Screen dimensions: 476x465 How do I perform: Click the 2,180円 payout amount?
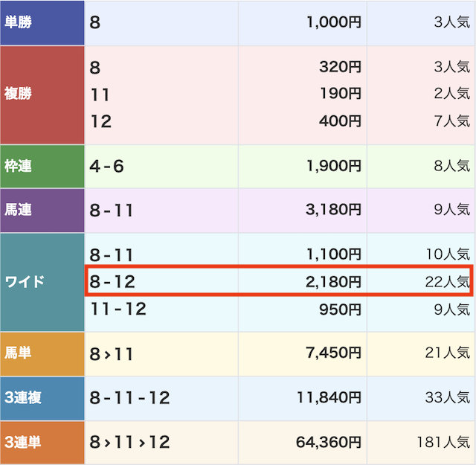tap(334, 282)
